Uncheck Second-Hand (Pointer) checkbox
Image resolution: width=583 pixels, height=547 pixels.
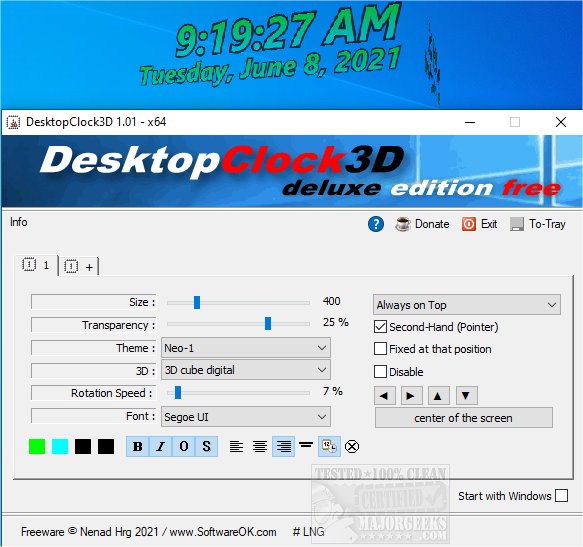point(380,327)
